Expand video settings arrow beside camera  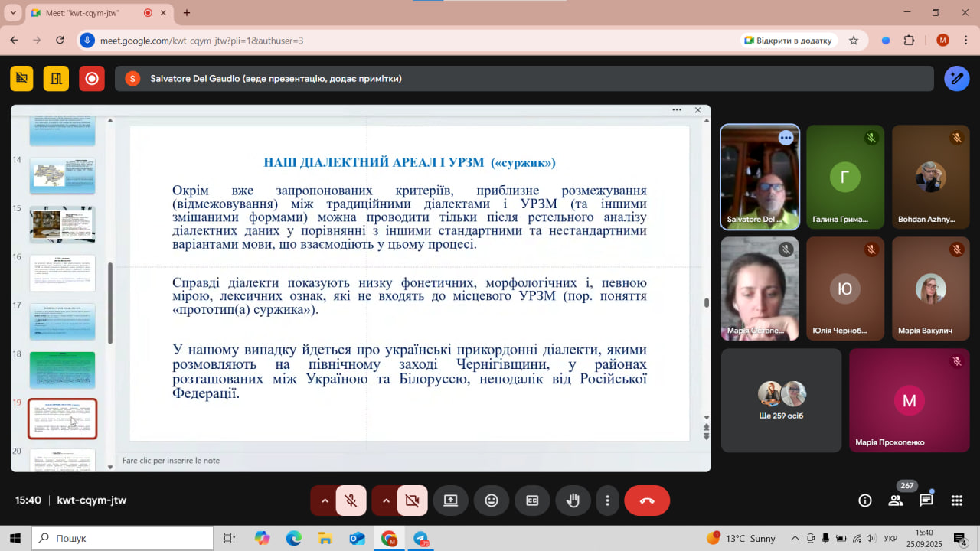tap(386, 500)
